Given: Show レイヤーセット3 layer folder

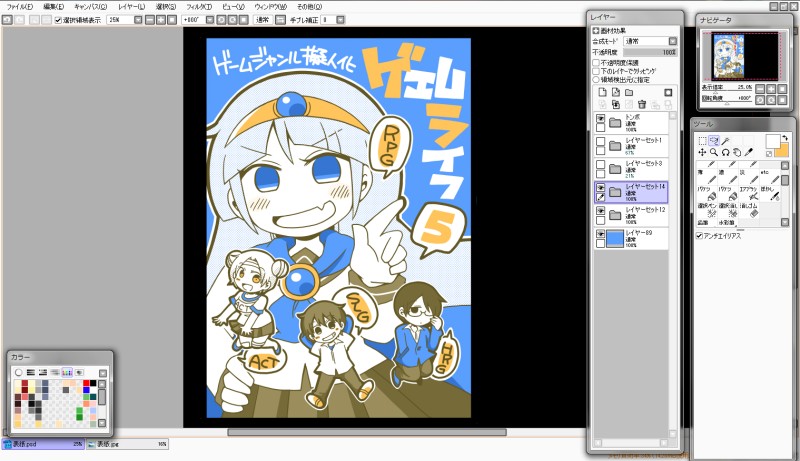Looking at the screenshot, I should point(601,165).
